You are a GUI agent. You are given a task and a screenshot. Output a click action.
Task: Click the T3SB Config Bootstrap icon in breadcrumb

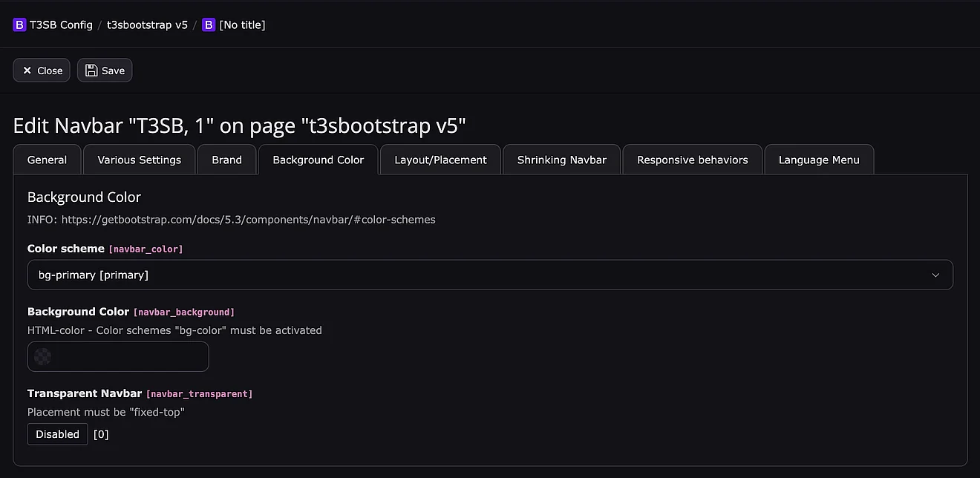pyautogui.click(x=19, y=24)
